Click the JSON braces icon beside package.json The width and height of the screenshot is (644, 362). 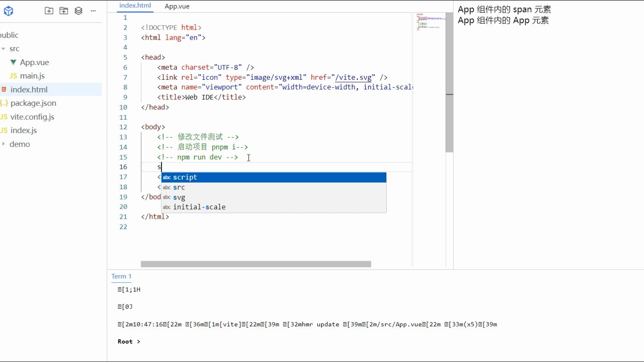point(4,103)
